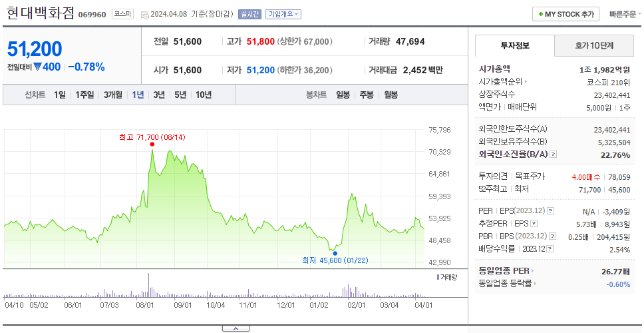644x333 pixels.
Task: Click the 코스피 market badge
Action: pyautogui.click(x=122, y=14)
